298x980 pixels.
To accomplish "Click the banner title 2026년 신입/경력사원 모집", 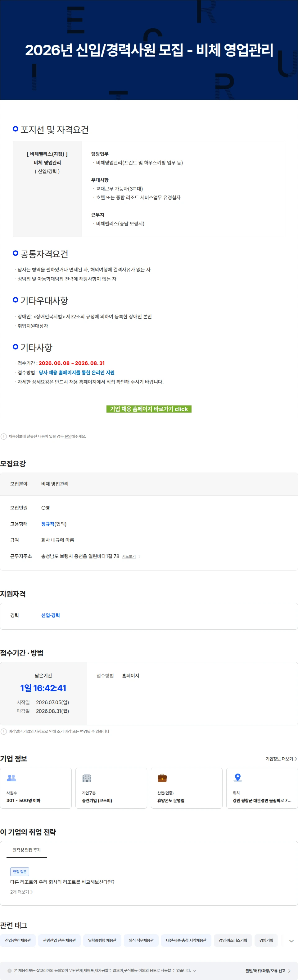I will (149, 50).
